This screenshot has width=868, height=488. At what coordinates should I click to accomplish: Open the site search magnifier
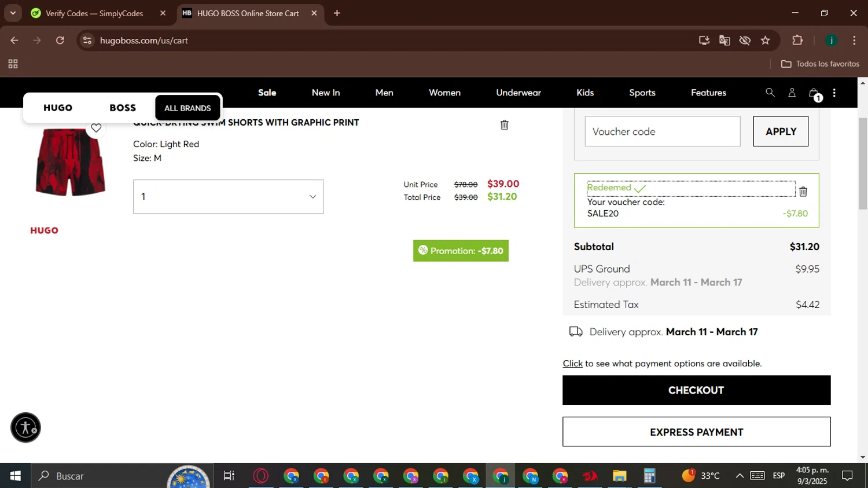tap(770, 93)
